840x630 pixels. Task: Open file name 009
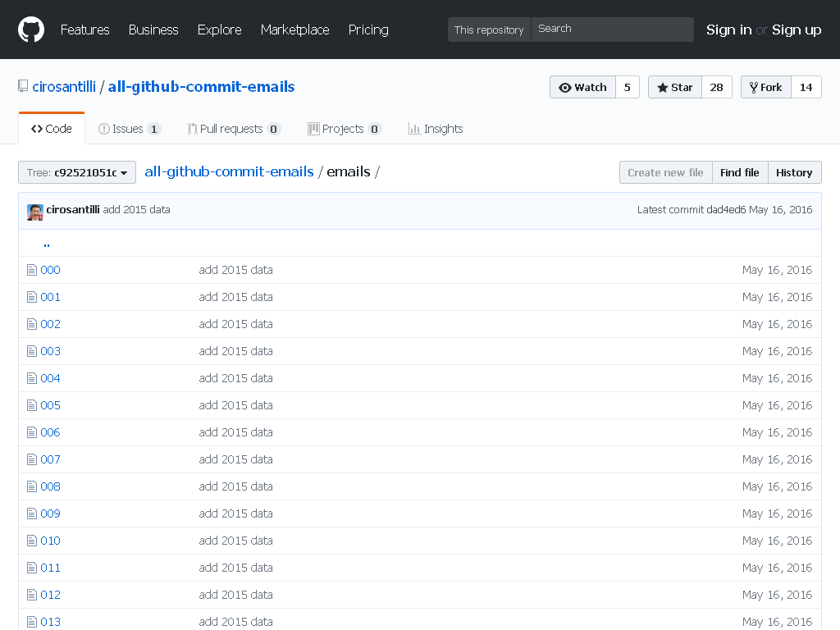point(50,514)
